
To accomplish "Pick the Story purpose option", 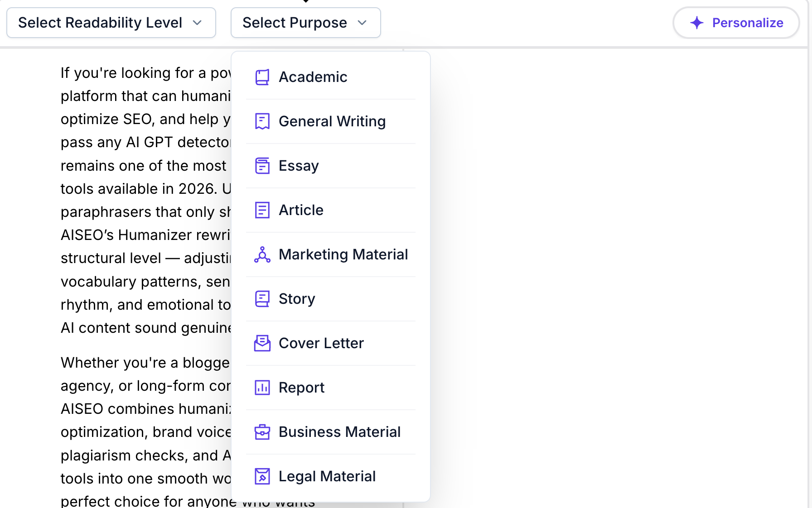I will [x=331, y=299].
